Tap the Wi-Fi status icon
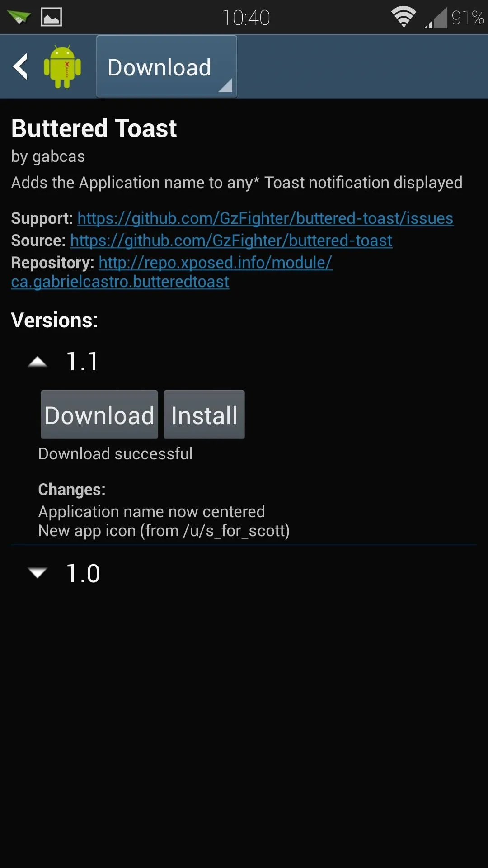488x868 pixels. tap(404, 17)
